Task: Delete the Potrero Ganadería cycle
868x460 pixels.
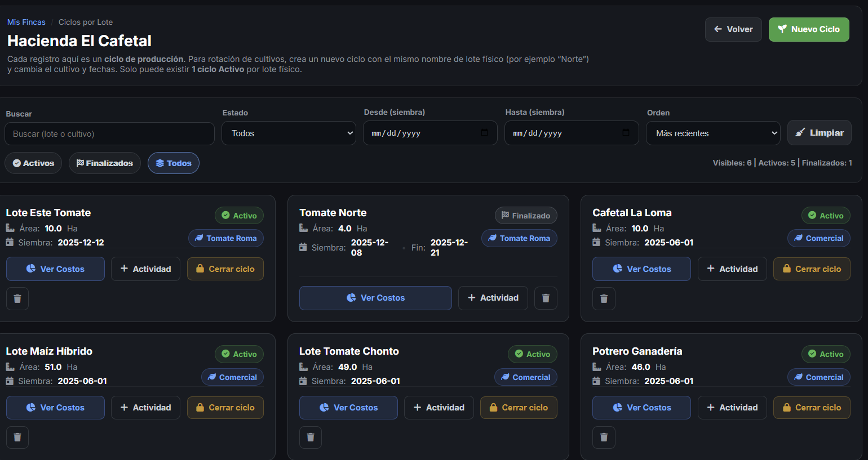Action: pyautogui.click(x=604, y=437)
